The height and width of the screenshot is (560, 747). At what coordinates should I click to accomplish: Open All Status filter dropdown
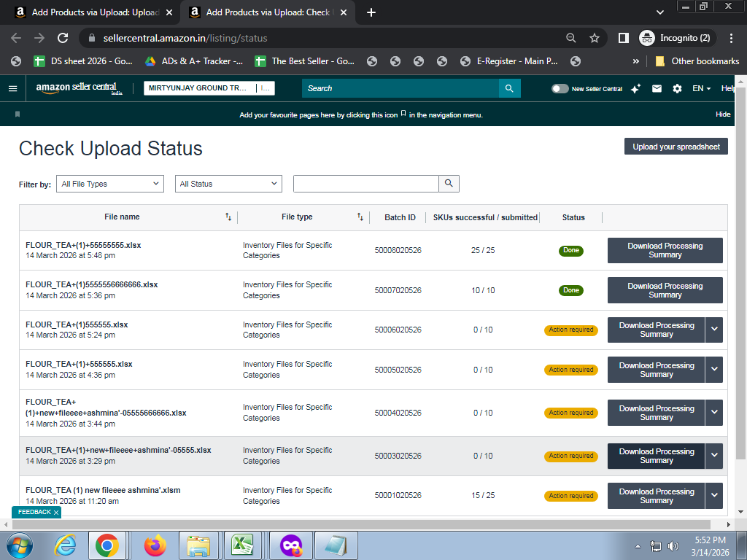coord(228,184)
